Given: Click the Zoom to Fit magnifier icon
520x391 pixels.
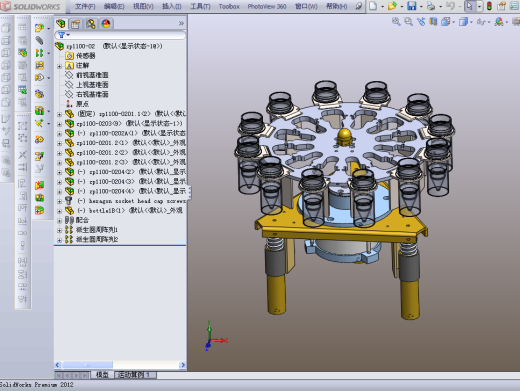Looking at the screenshot, I should click(396, 22).
